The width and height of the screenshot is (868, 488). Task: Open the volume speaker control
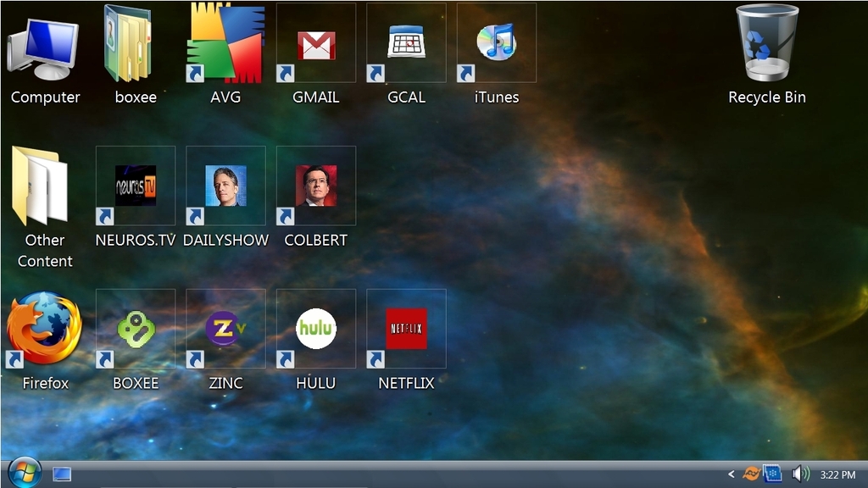tap(800, 474)
